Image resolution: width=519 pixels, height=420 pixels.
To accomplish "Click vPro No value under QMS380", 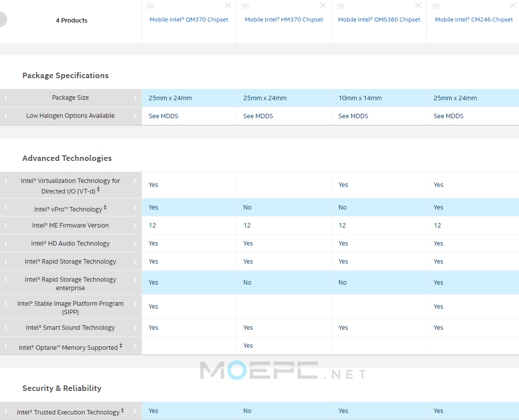I will tap(343, 207).
